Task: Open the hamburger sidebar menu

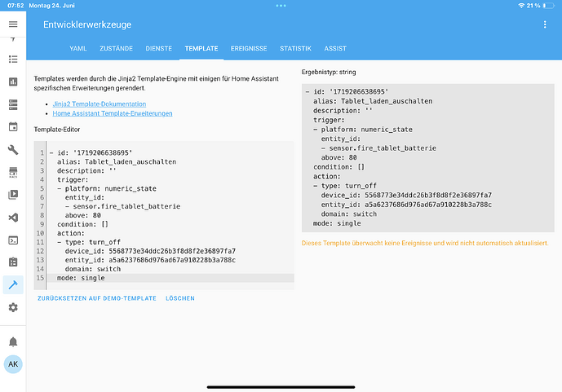Action: 13,24
